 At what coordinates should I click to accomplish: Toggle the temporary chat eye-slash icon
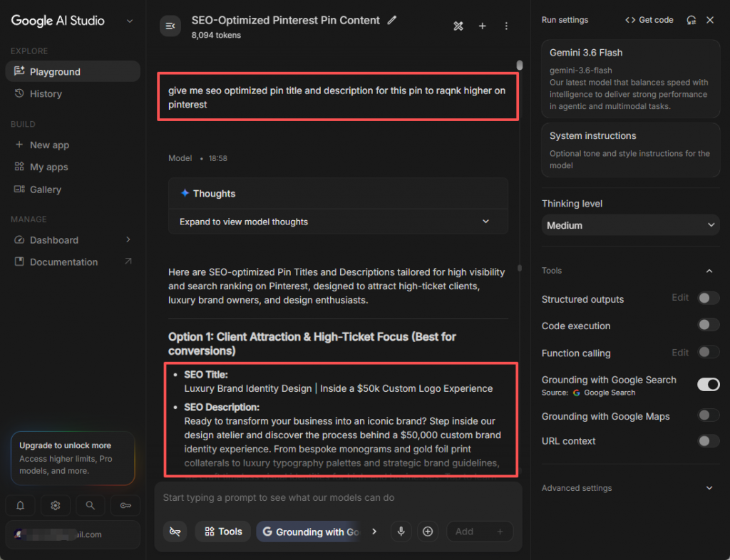point(175,532)
